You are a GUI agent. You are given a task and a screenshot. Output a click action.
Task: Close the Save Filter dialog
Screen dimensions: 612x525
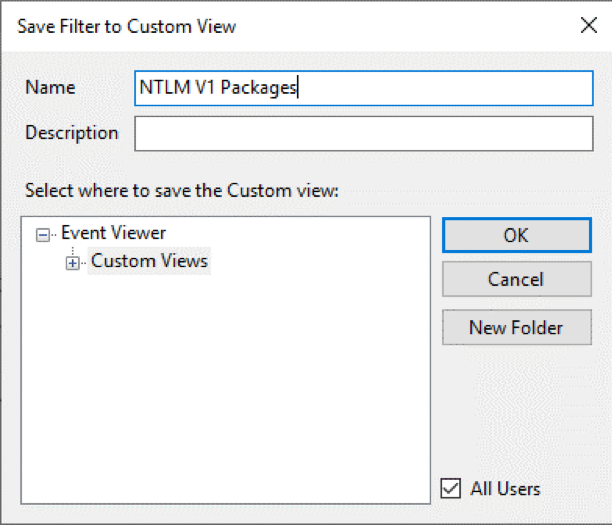point(589,26)
